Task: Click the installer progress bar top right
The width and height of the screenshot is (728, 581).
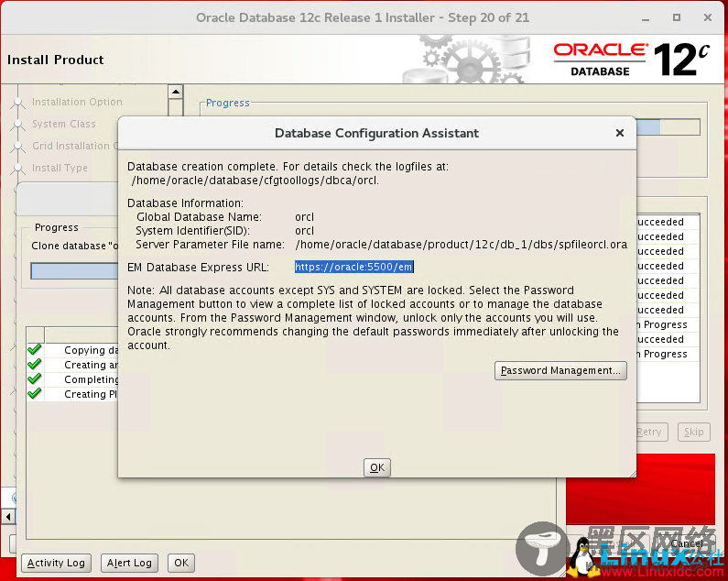Action: (x=668, y=126)
